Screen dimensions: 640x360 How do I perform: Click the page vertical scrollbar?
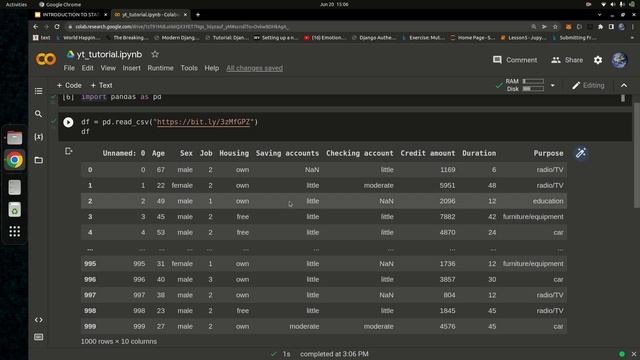click(637, 155)
